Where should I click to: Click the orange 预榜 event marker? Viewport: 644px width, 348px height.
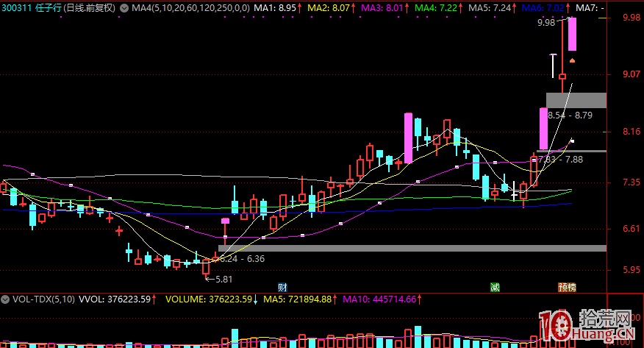click(567, 287)
